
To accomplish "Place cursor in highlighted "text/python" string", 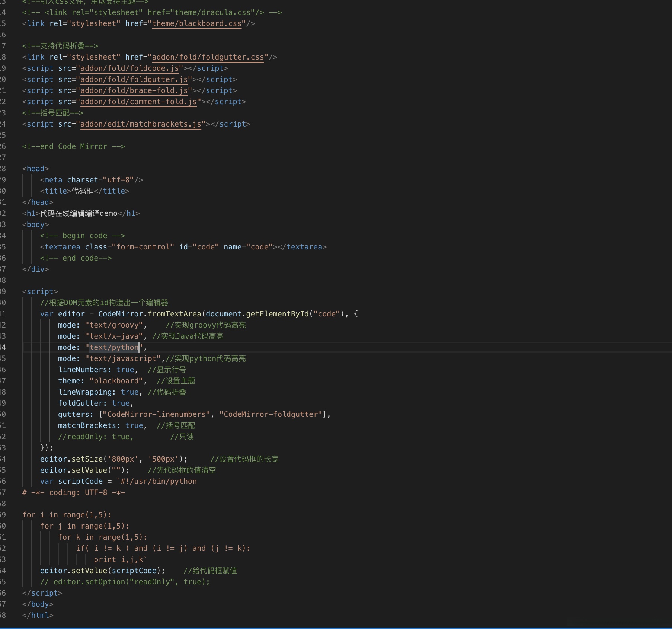I will point(114,347).
